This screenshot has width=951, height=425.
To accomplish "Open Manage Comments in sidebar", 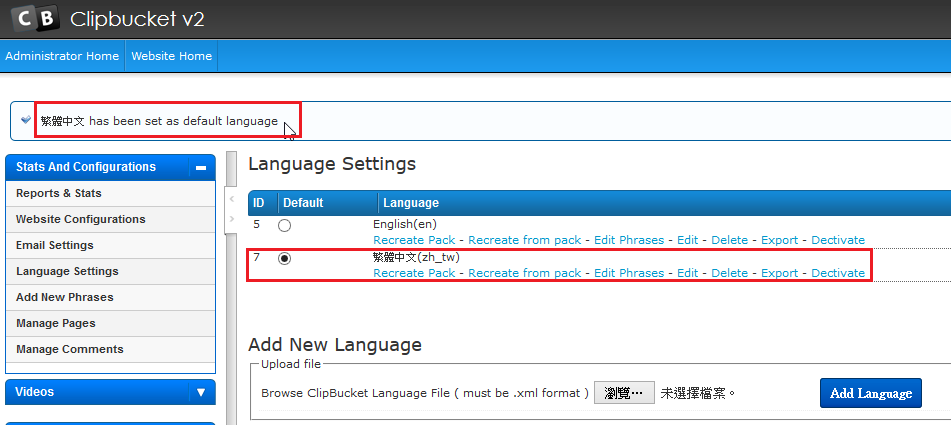I will tap(110, 350).
